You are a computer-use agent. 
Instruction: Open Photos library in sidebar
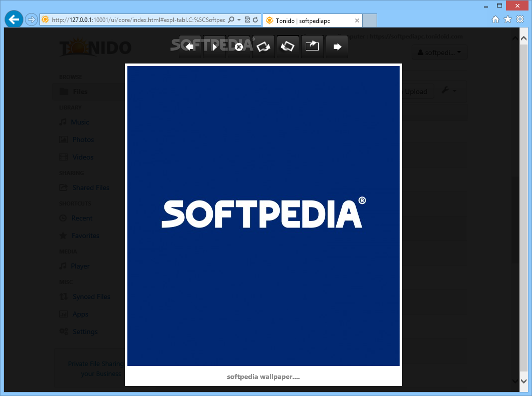click(x=76, y=139)
